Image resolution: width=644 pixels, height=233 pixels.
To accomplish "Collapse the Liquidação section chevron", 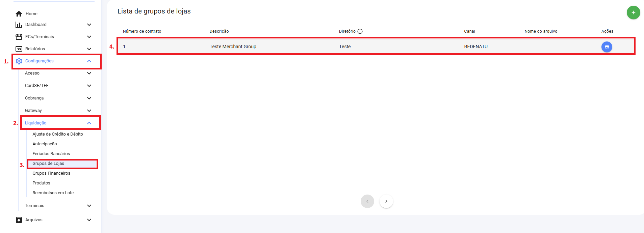I will (x=89, y=123).
